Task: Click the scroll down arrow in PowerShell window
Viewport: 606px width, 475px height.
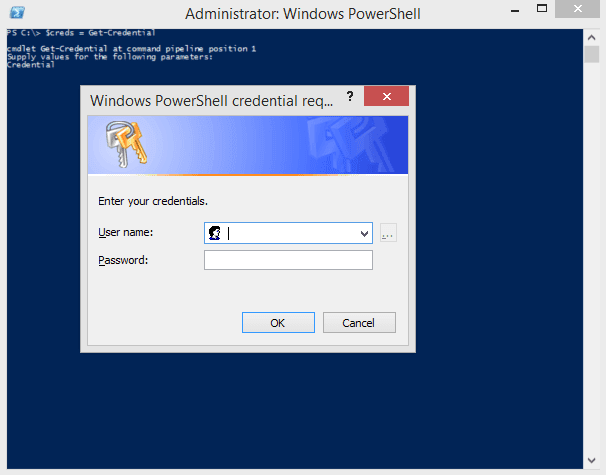Action: [x=591, y=460]
